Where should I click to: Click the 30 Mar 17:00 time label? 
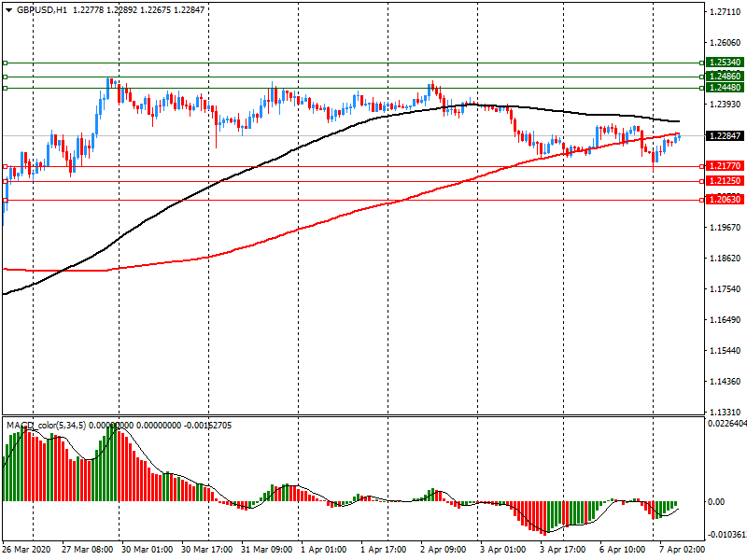point(206,550)
